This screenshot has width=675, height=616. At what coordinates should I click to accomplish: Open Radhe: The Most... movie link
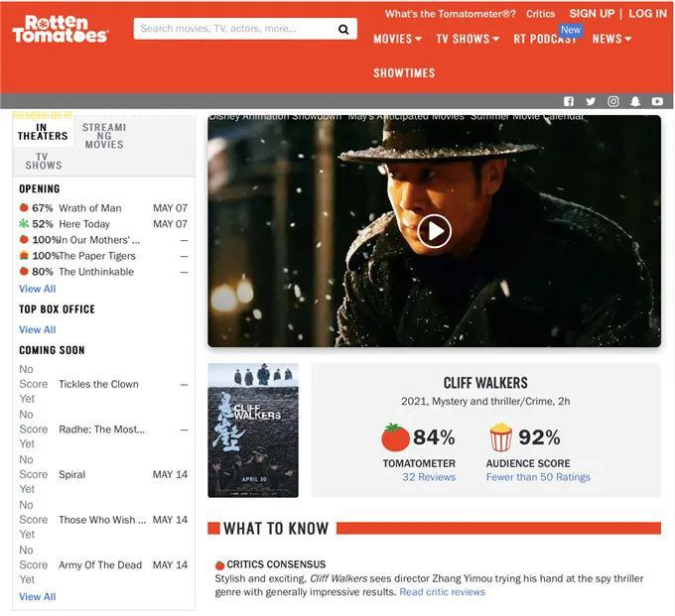(x=101, y=429)
